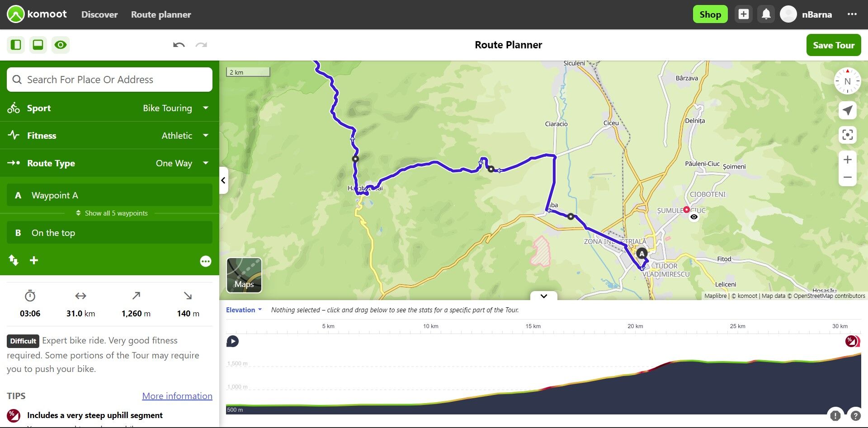Viewport: 868px width, 428px height.
Task: Open the More information link
Action: (177, 396)
